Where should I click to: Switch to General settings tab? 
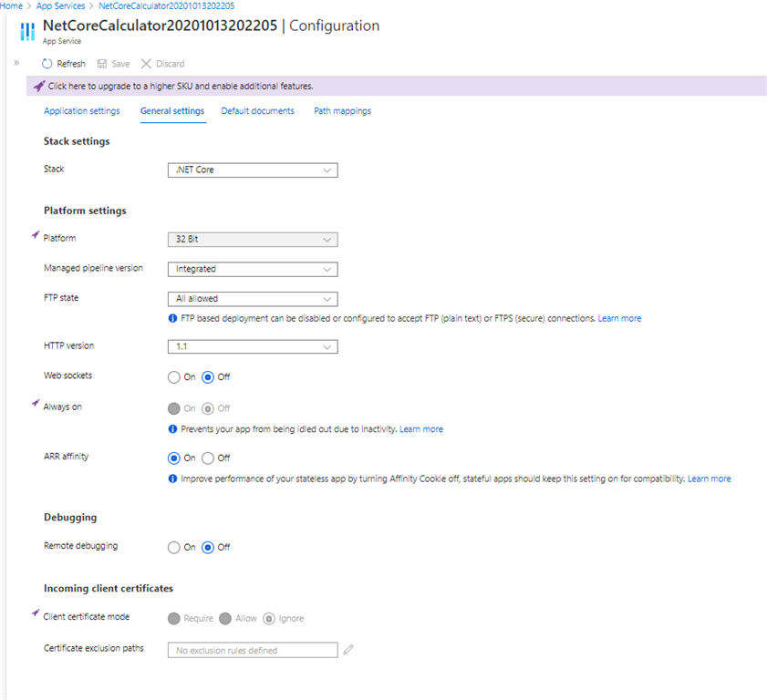172,111
